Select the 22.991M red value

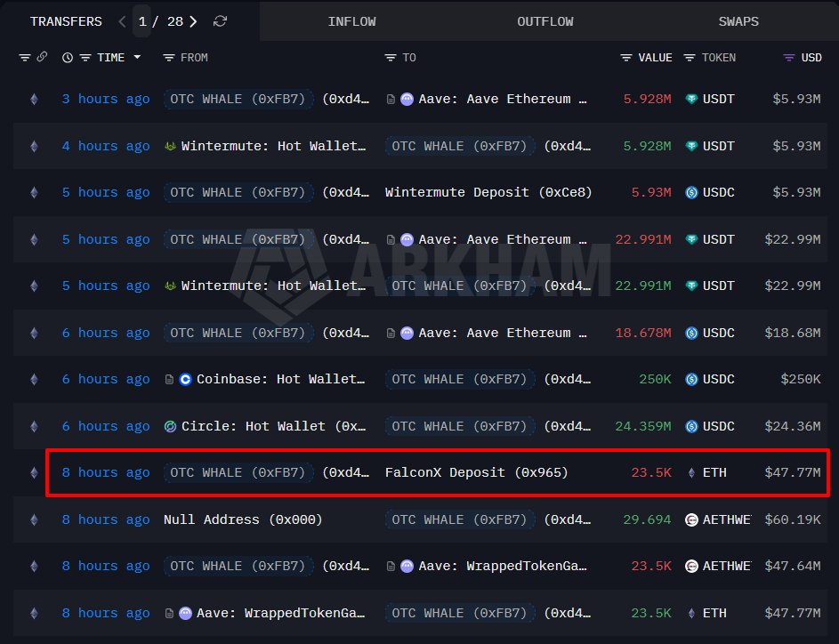pyautogui.click(x=642, y=239)
